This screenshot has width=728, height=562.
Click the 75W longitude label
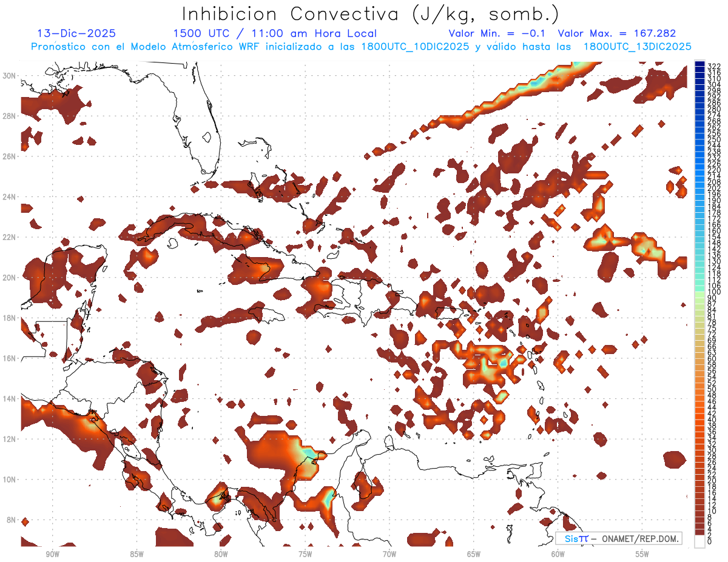[305, 554]
